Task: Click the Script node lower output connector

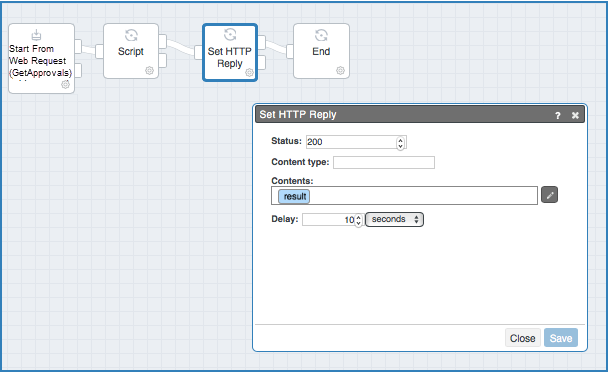Action: 163,61
